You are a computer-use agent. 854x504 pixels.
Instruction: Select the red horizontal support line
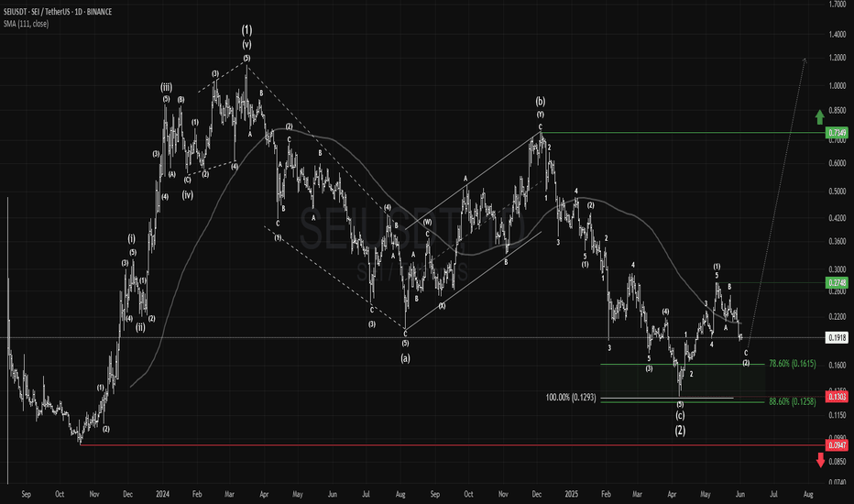[x=452, y=445]
